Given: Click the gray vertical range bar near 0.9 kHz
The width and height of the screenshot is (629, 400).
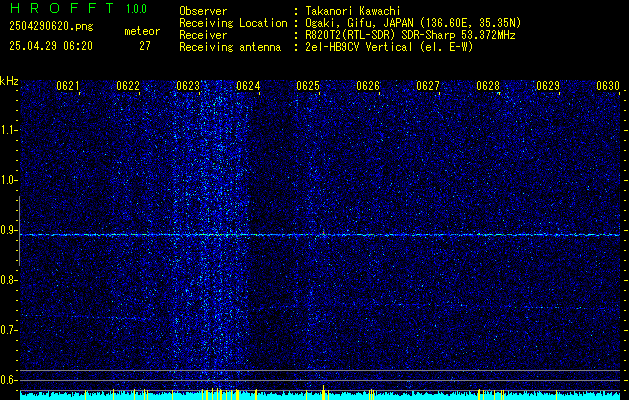Looking at the screenshot, I should [x=19, y=231].
